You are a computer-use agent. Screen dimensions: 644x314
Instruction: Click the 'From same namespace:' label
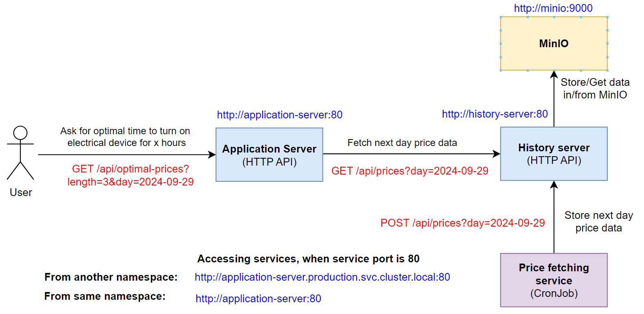point(105,296)
